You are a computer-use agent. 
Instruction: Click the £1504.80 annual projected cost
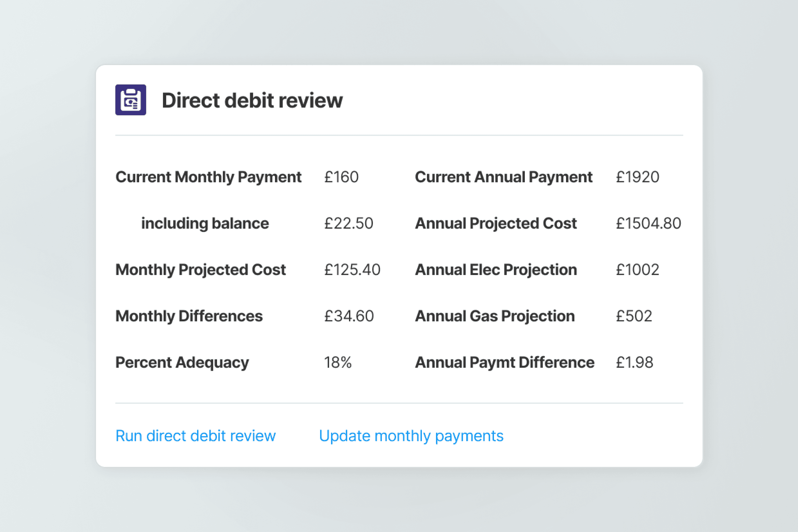pos(648,223)
